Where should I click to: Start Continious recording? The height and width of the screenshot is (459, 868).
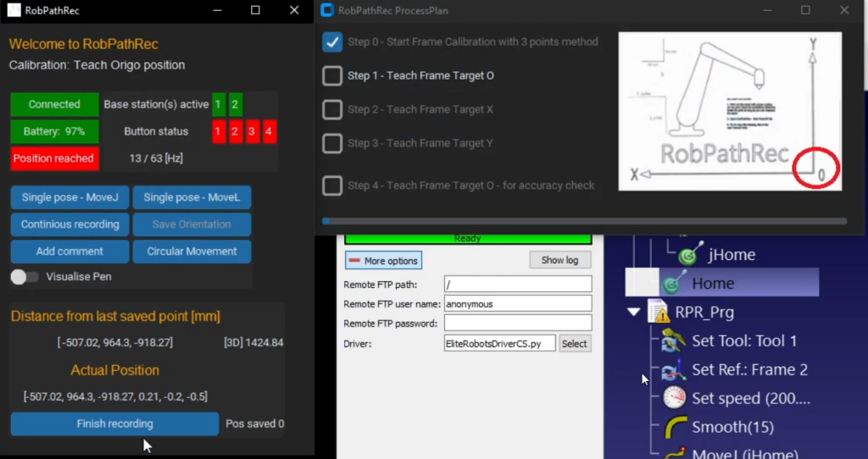(x=70, y=224)
